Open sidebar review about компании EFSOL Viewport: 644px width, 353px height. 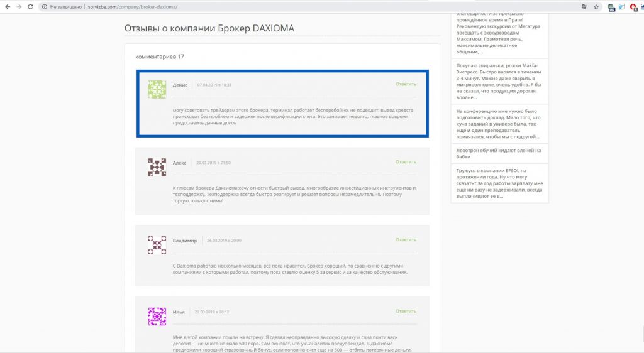(499, 183)
